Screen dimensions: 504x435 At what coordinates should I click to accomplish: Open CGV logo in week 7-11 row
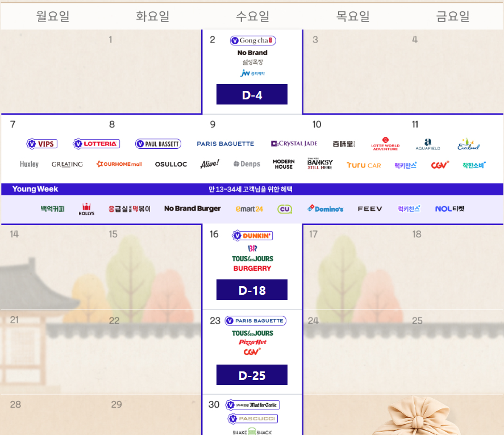[x=440, y=165]
